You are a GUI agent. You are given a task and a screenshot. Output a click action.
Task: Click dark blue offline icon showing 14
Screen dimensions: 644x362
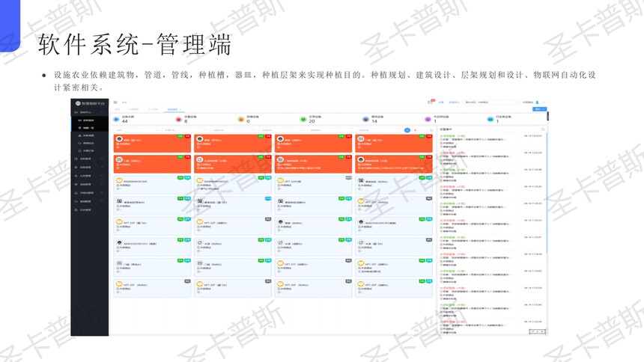point(365,119)
